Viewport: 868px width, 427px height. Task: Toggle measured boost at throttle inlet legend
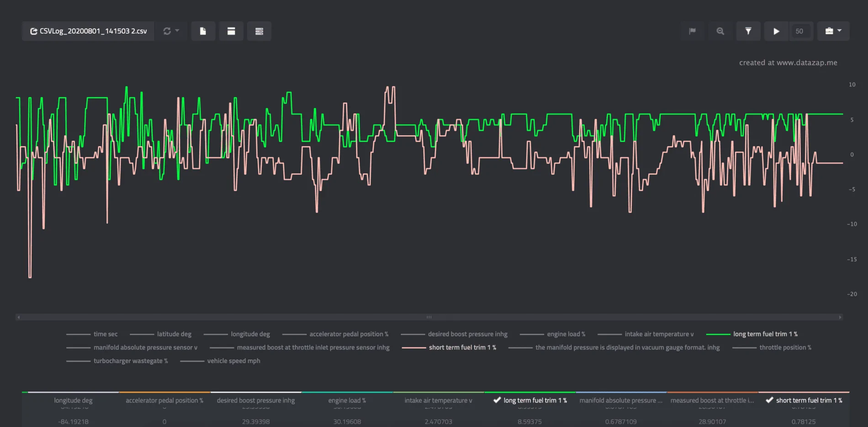click(300, 347)
